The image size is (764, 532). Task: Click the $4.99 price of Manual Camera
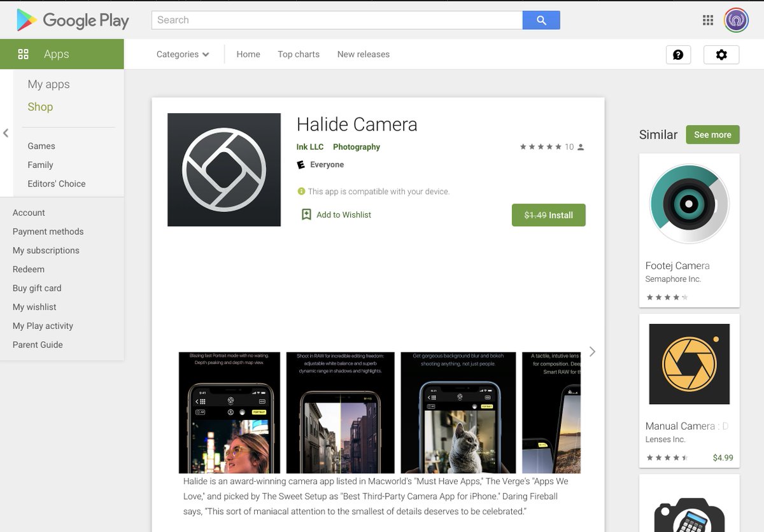[x=723, y=458]
